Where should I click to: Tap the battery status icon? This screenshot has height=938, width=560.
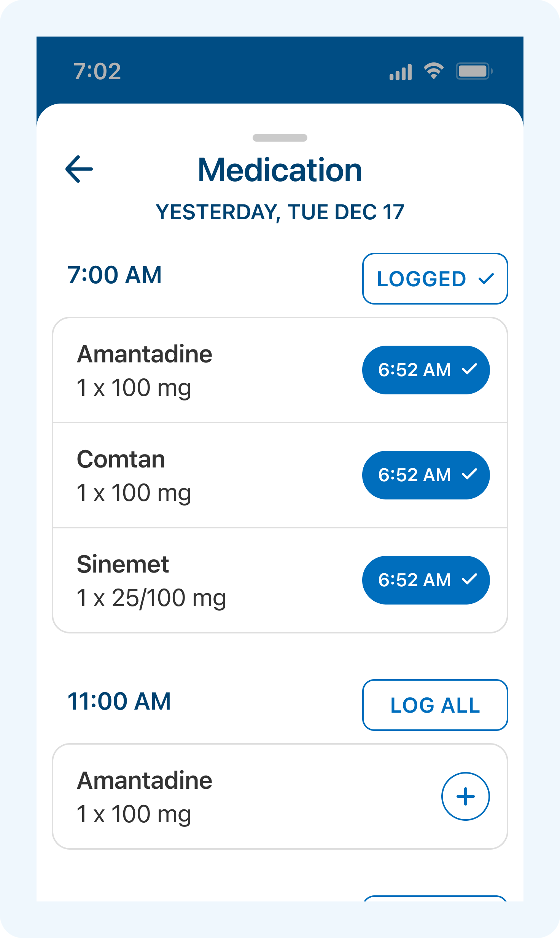tap(474, 71)
